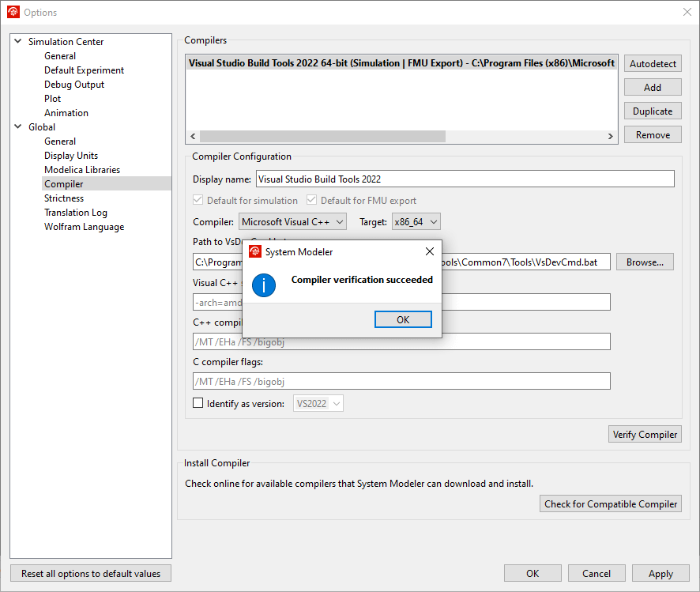
Task: Open Strictness settings
Action: 64,198
